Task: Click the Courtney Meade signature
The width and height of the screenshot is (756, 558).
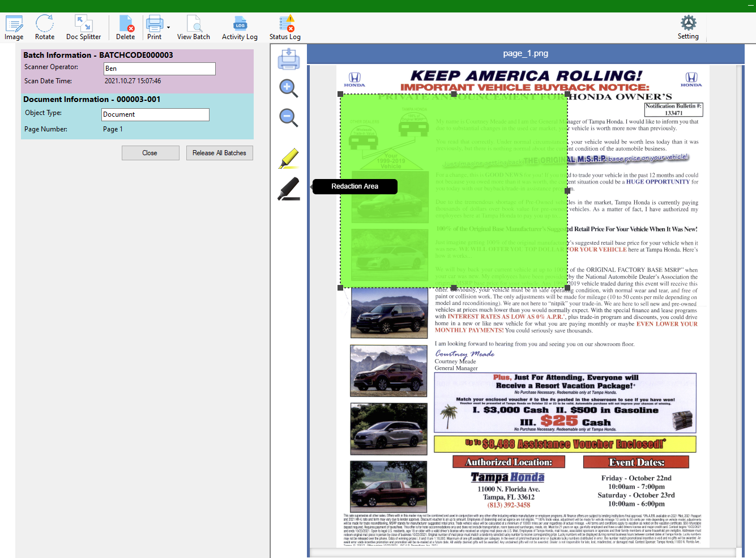Action: click(465, 353)
